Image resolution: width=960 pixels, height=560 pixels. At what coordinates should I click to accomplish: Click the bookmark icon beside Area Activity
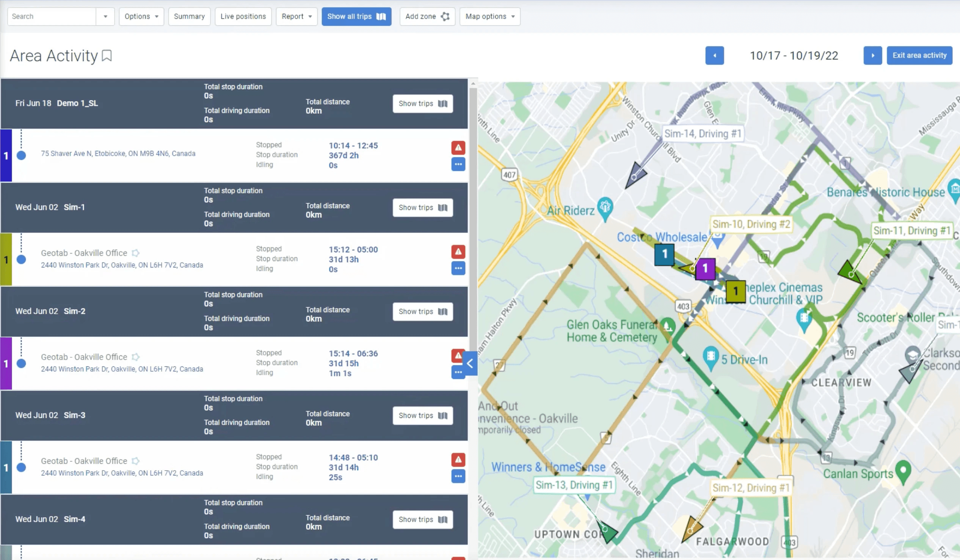(107, 56)
